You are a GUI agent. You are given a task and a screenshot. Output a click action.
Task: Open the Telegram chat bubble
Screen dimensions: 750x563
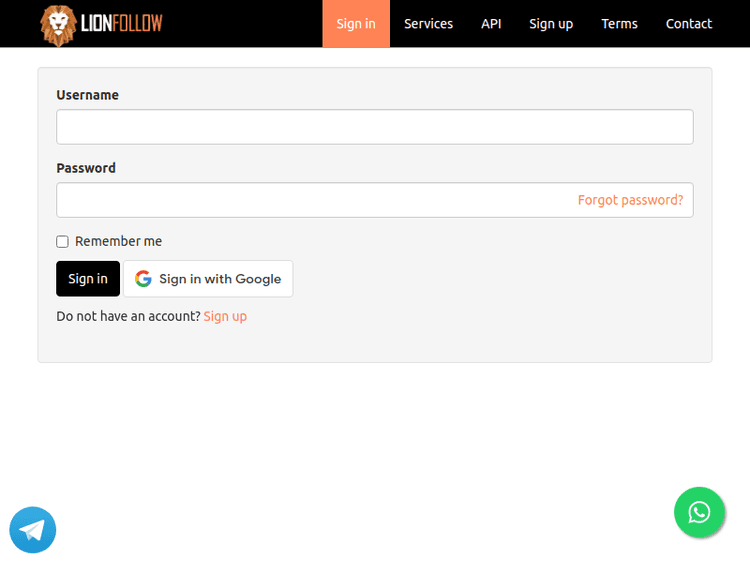(x=33, y=529)
